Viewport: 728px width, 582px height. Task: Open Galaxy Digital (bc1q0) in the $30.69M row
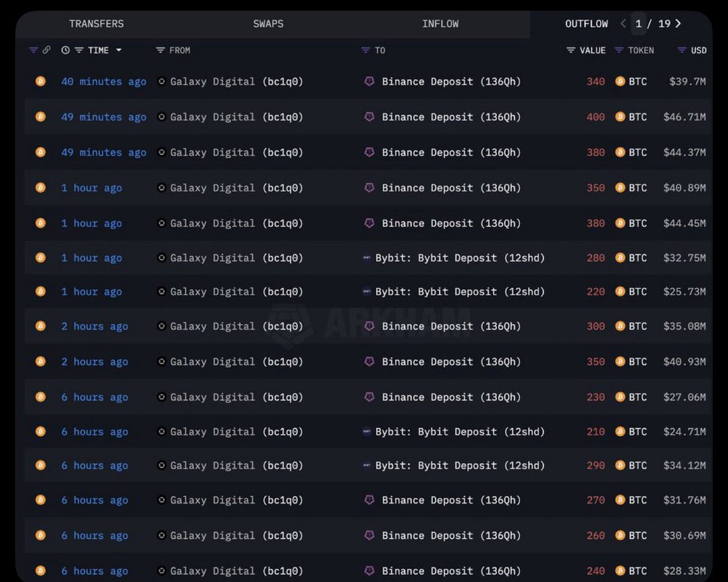click(x=236, y=536)
